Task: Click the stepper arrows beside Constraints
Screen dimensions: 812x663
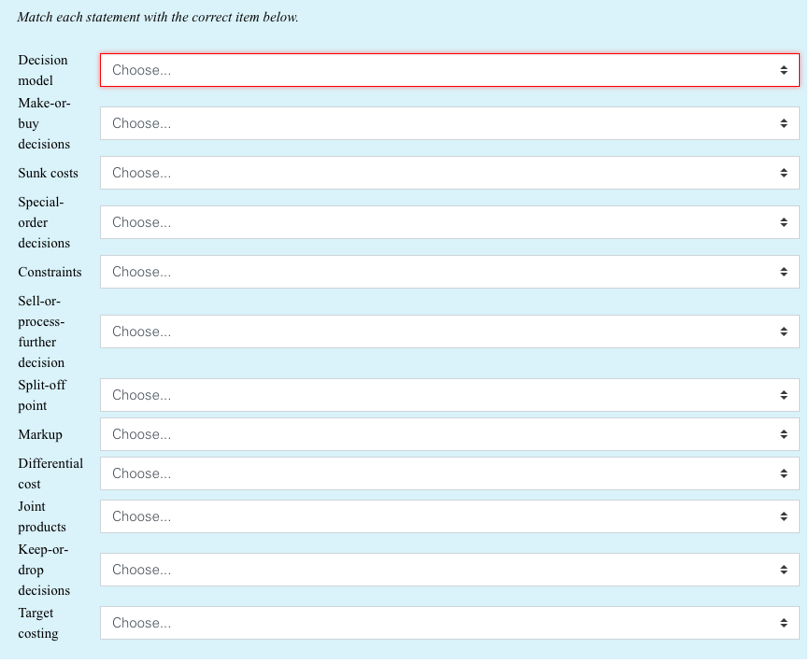Action: coord(785,272)
